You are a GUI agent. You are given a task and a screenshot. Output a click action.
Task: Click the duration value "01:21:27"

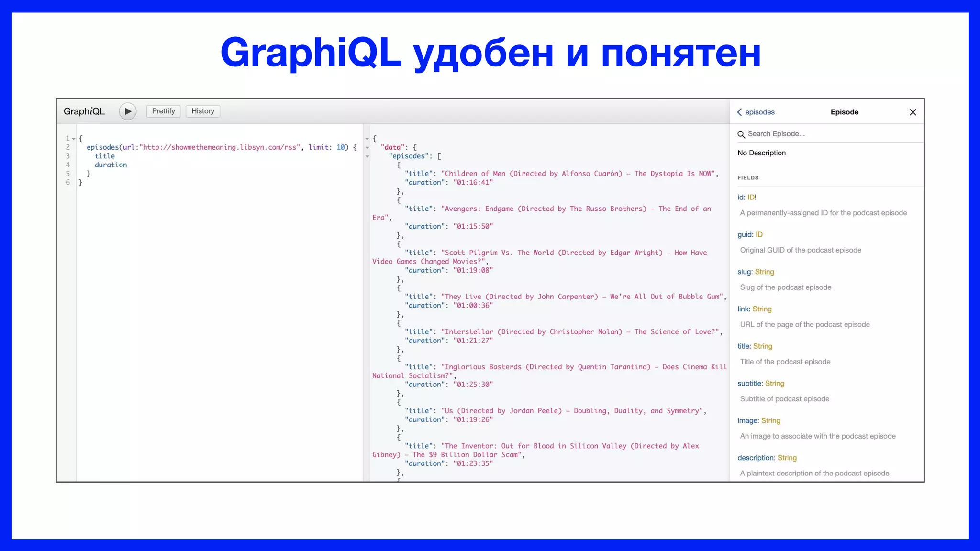(473, 341)
